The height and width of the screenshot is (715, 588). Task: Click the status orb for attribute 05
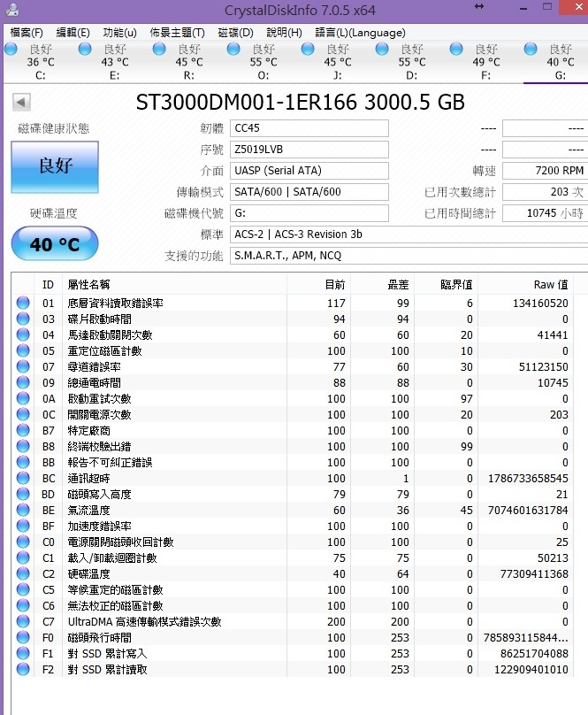click(x=23, y=350)
